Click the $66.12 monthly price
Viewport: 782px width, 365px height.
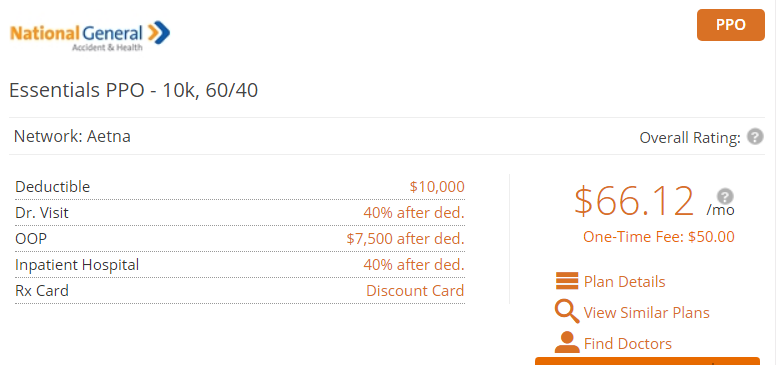634,201
